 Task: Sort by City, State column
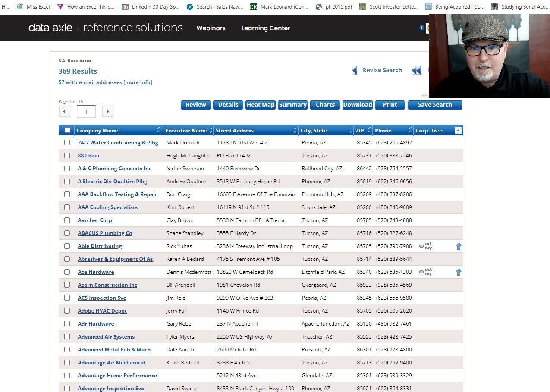pos(327,130)
